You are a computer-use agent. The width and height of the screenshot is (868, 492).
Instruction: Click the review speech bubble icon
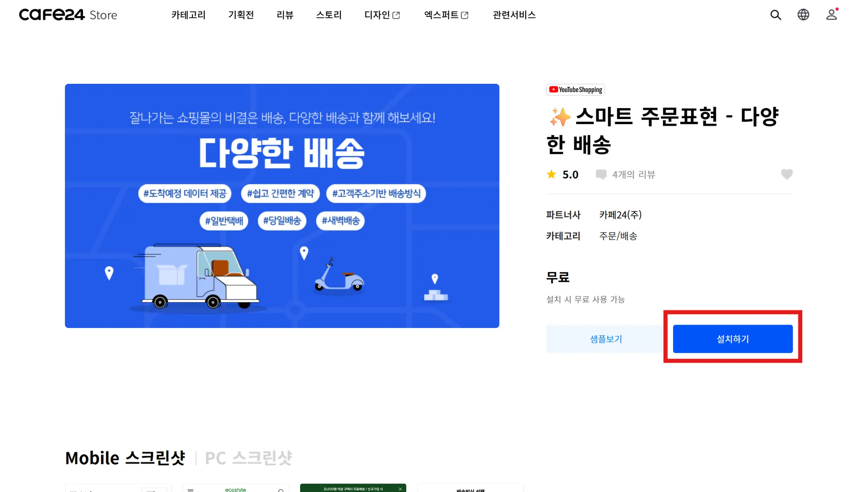click(601, 175)
